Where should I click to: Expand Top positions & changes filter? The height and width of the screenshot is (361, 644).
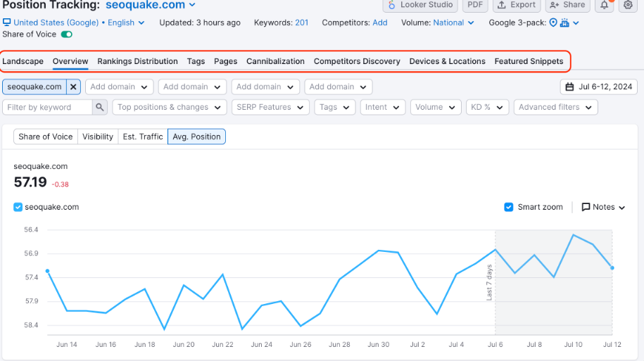pyautogui.click(x=169, y=107)
